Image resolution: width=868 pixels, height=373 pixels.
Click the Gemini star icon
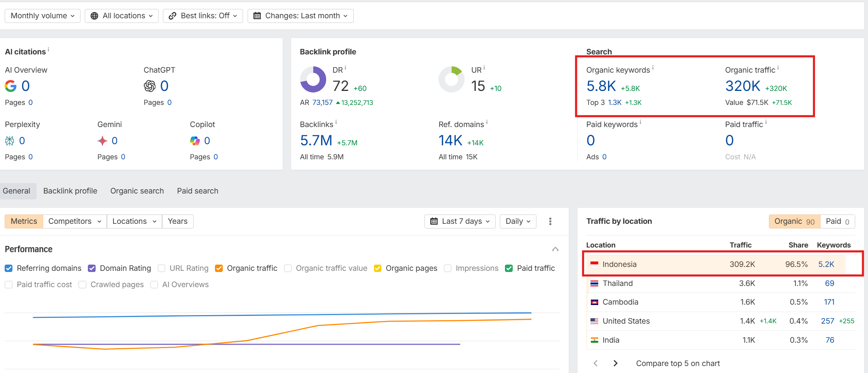102,140
